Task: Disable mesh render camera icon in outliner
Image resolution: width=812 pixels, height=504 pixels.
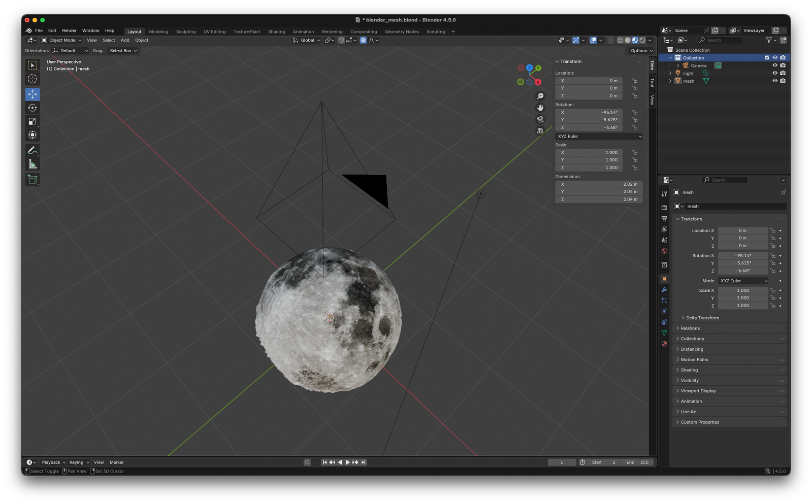Action: (x=783, y=81)
